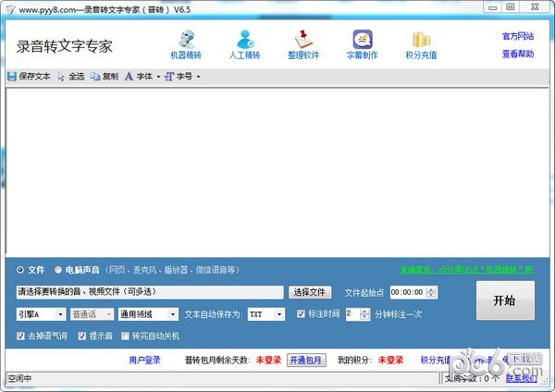Click the 字体 font A icon
The image size is (555, 392).
point(129,77)
